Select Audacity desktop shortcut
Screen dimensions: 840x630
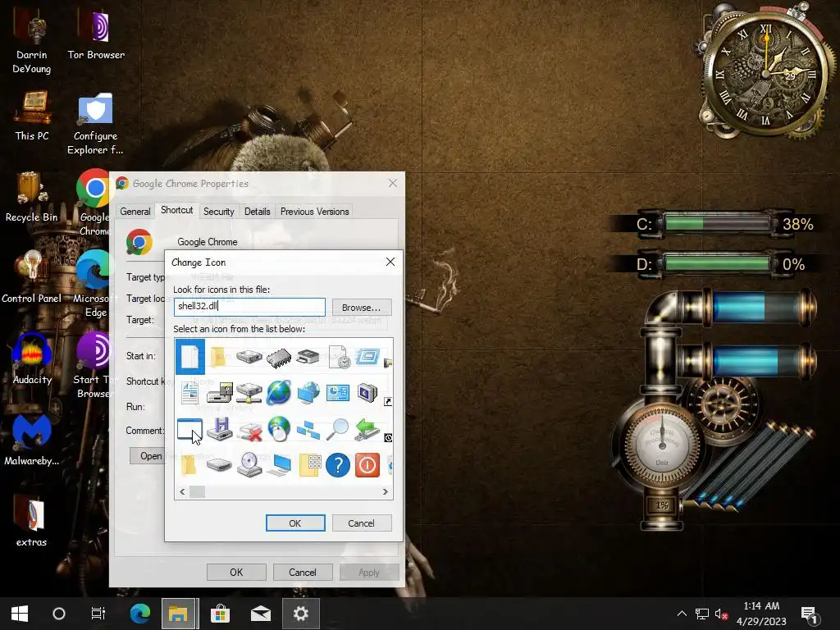(32, 359)
